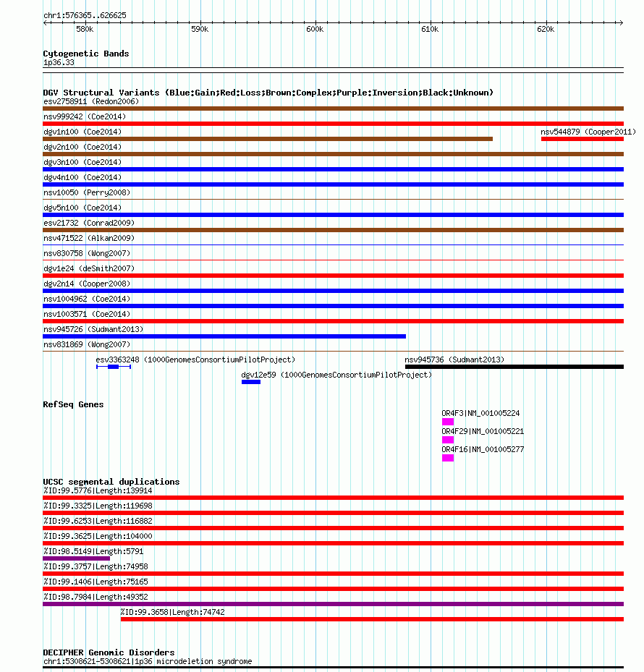Open the nsv10050 (Perry2008) variant label
The width and height of the screenshot is (644, 672).
click(x=87, y=192)
